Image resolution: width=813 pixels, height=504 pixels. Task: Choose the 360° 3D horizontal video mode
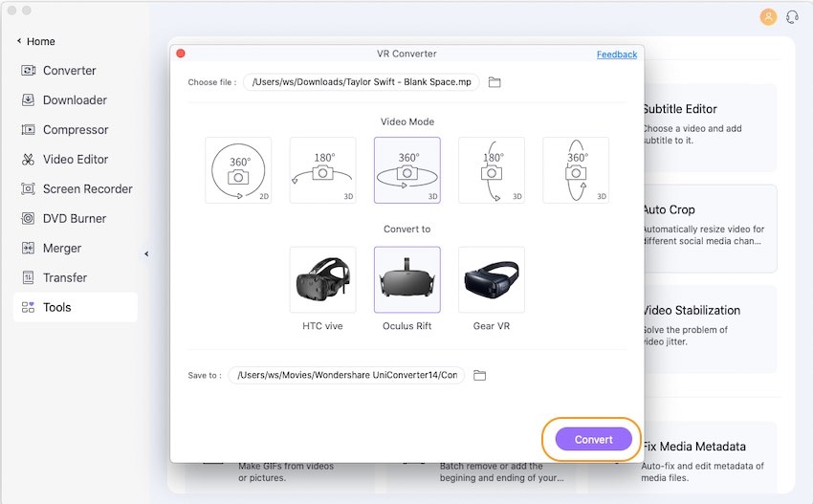[x=407, y=170]
